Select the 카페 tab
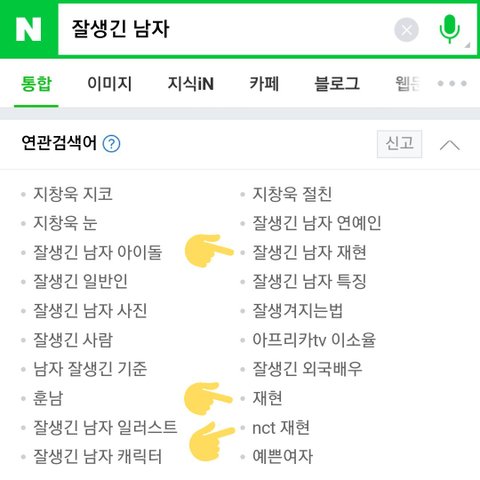The width and height of the screenshot is (480, 480). click(x=264, y=83)
